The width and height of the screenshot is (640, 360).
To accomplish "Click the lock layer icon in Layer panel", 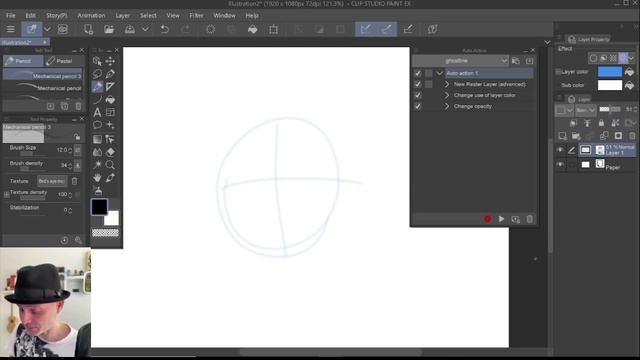I will pos(601,123).
